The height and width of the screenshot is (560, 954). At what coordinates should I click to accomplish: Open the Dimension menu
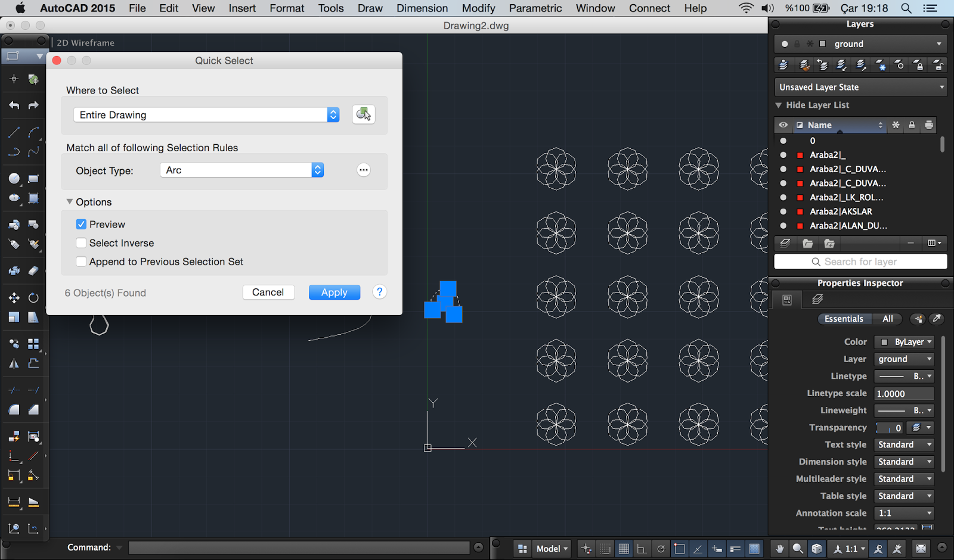click(422, 8)
